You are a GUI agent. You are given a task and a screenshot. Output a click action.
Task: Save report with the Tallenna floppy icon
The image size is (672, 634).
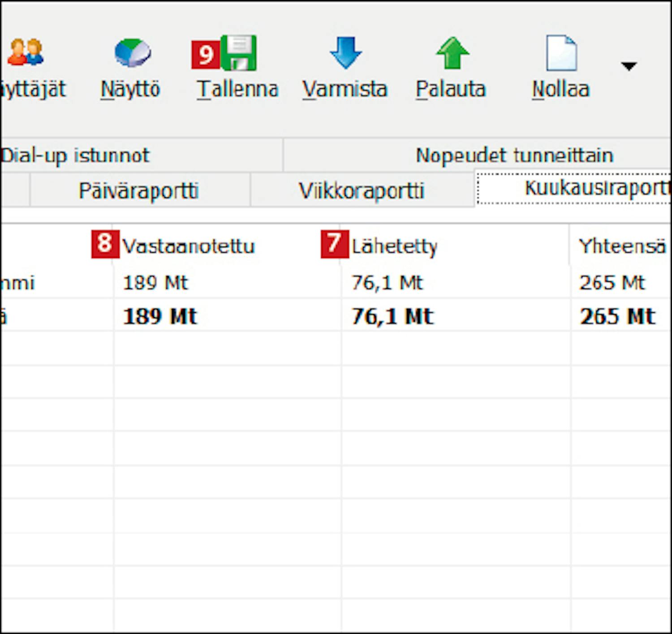point(238,53)
